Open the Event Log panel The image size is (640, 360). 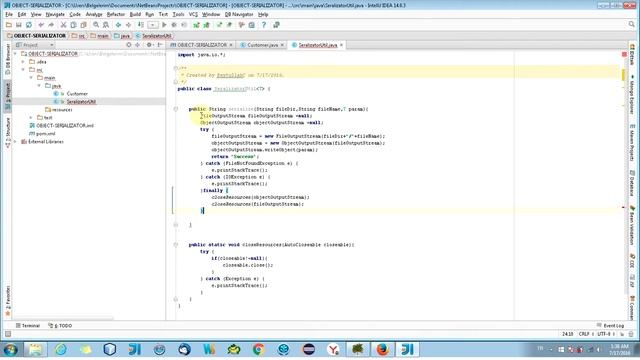click(x=611, y=326)
